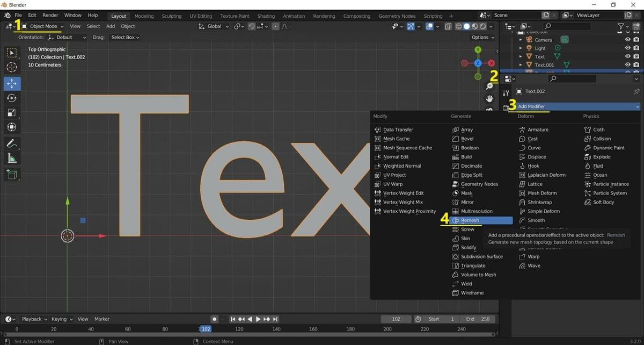Choose the Add Cube tool
This screenshot has width=644, height=345.
[x=12, y=174]
